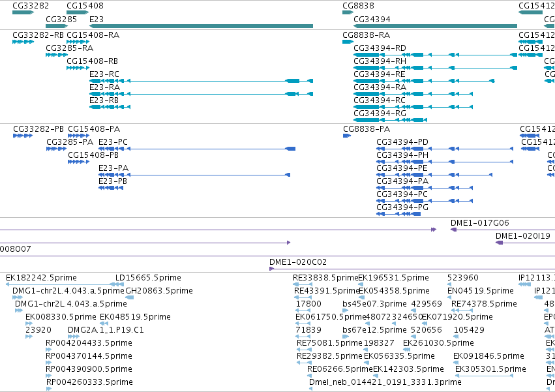
Task: Open EST GH20863.5prime
Action: point(159,291)
